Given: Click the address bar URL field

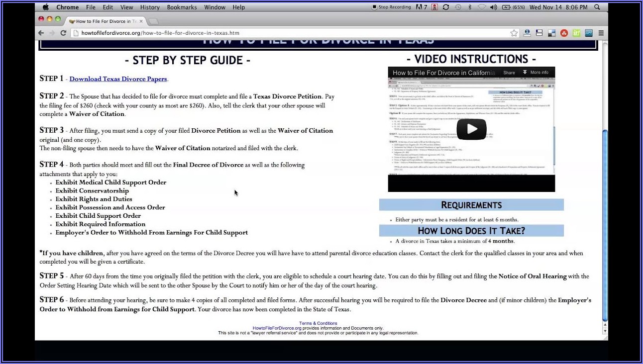Looking at the screenshot, I should pos(294,33).
